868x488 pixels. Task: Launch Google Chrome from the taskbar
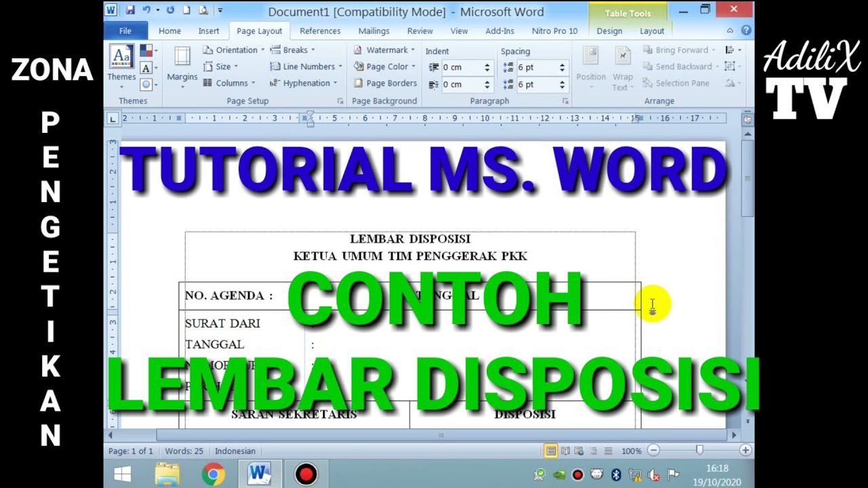coord(213,474)
